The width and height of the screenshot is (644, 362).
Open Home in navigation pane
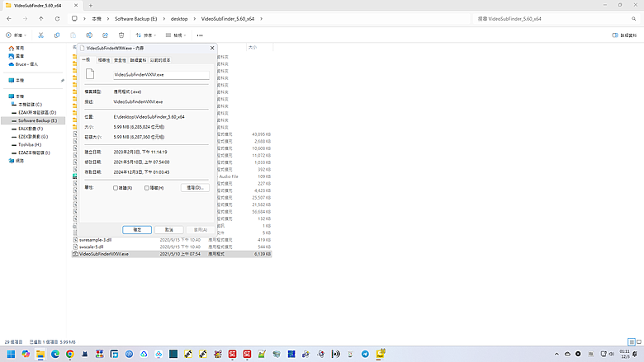point(16,48)
